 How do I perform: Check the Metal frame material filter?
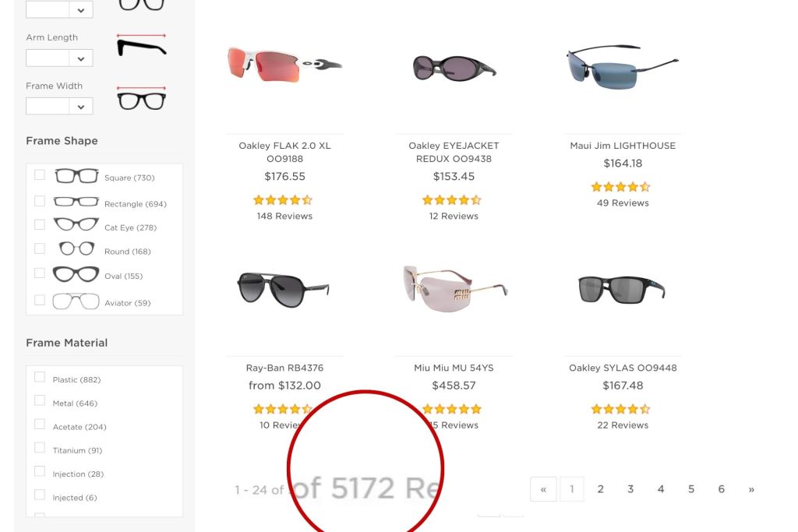click(x=40, y=400)
